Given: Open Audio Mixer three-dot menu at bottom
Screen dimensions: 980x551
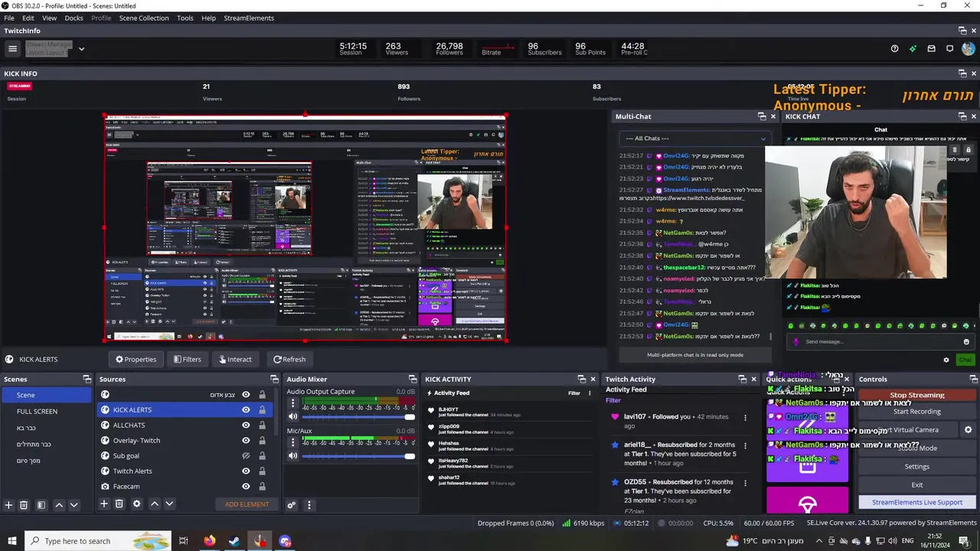Looking at the screenshot, I should pos(309,505).
